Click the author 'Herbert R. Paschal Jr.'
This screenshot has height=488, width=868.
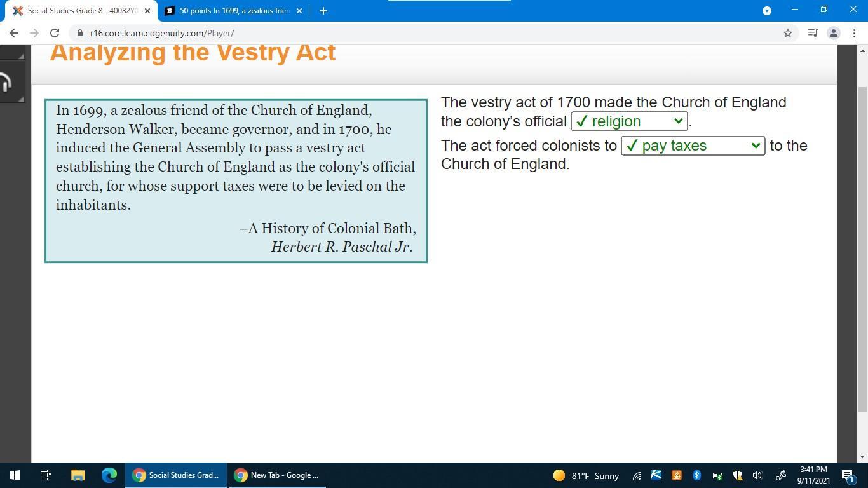coord(342,247)
